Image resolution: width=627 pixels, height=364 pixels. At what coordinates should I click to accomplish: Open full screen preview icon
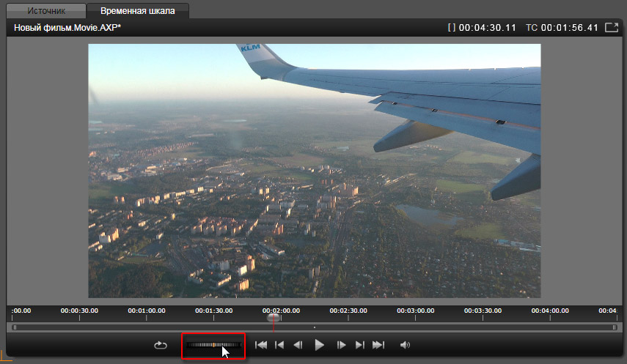click(x=612, y=28)
